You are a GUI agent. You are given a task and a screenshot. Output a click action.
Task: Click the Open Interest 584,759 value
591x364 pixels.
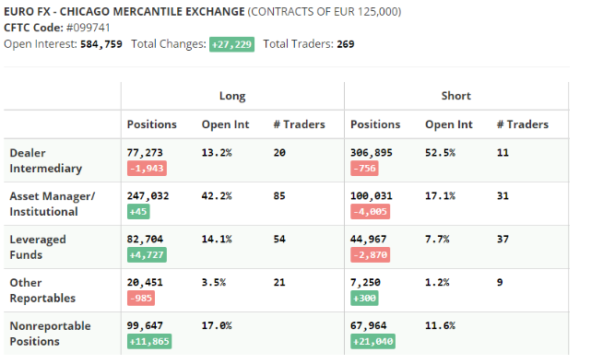(x=101, y=44)
